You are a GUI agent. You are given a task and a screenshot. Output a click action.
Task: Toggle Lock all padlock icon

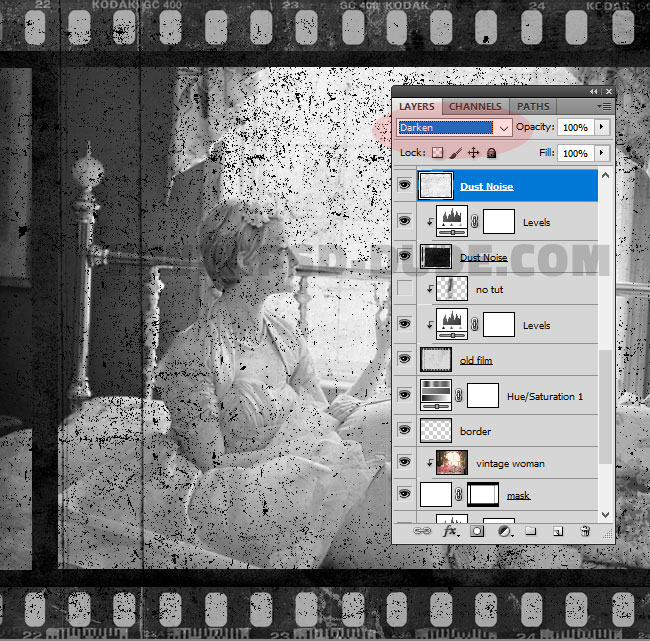click(x=492, y=153)
